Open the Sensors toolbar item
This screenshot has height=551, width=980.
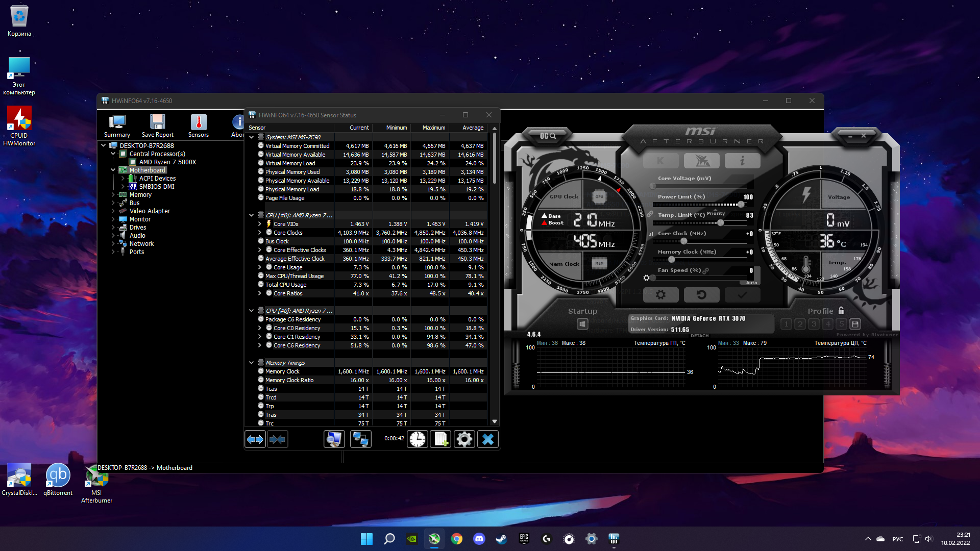198,126
